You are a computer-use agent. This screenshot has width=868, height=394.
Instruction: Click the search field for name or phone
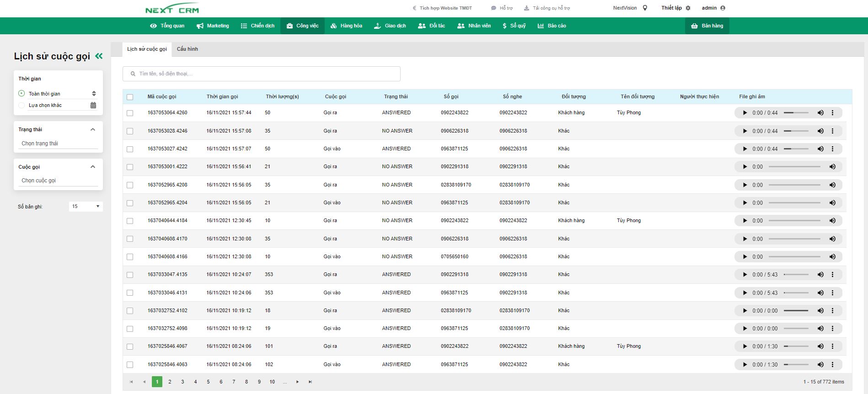point(265,74)
